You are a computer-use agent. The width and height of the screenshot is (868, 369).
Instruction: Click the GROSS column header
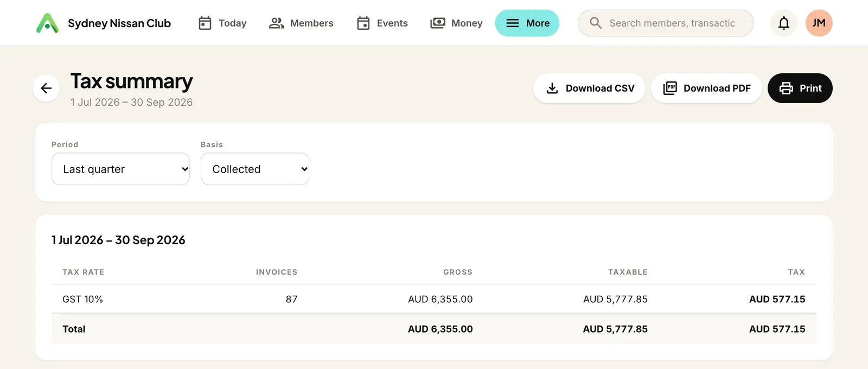(458, 272)
